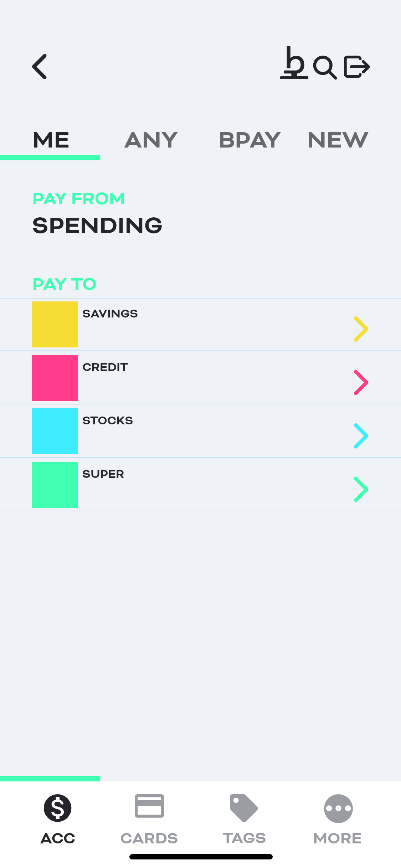Tap the back arrow icon
This screenshot has height=868, width=401.
tap(40, 67)
